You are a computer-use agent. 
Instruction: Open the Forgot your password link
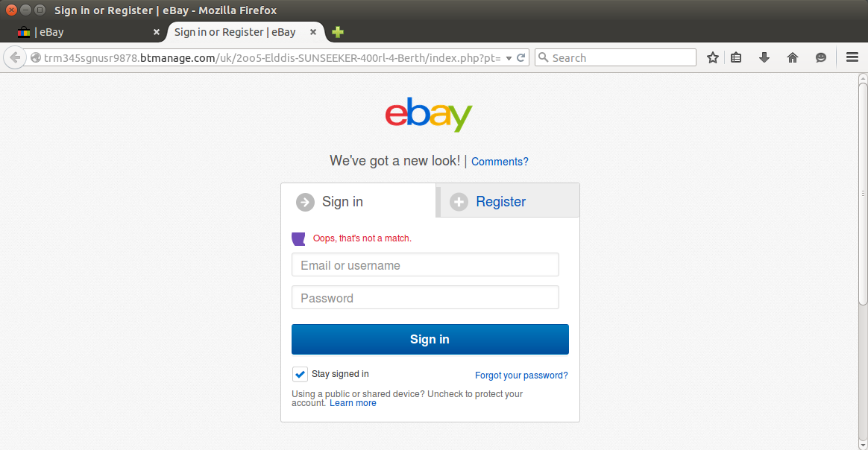(521, 375)
